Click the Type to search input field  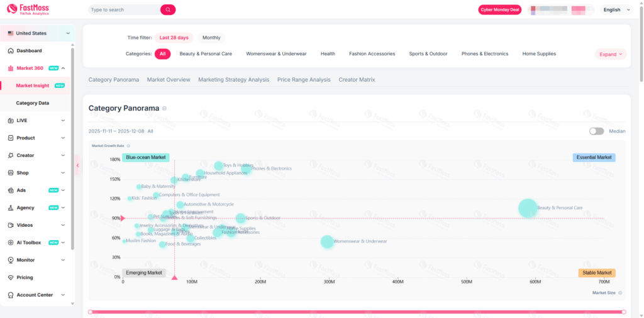click(123, 10)
